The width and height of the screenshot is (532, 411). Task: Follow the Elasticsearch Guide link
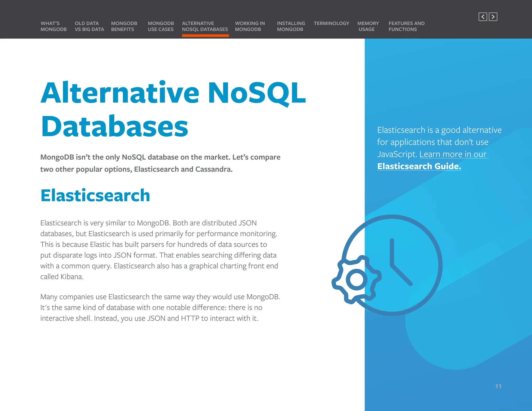click(x=419, y=166)
